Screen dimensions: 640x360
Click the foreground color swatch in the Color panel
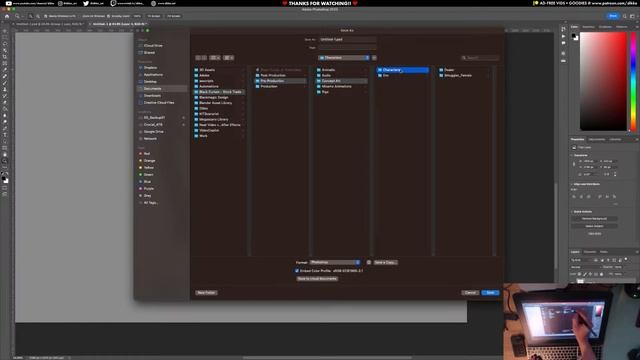pos(574,36)
